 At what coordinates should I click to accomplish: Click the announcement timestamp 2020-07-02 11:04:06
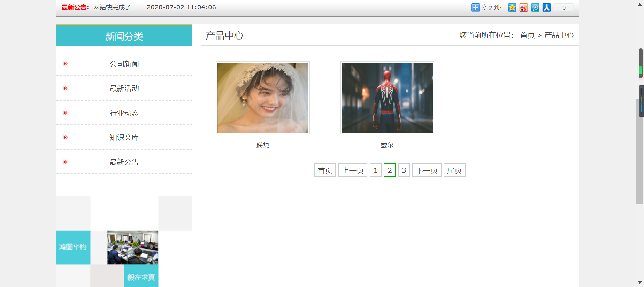click(x=181, y=7)
